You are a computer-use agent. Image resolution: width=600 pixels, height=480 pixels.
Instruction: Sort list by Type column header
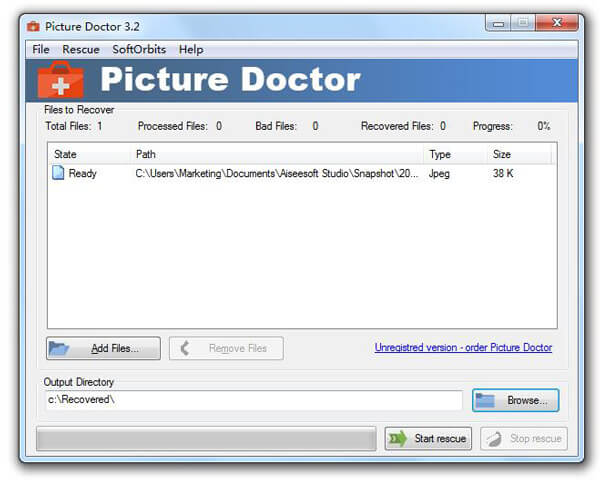(x=455, y=154)
